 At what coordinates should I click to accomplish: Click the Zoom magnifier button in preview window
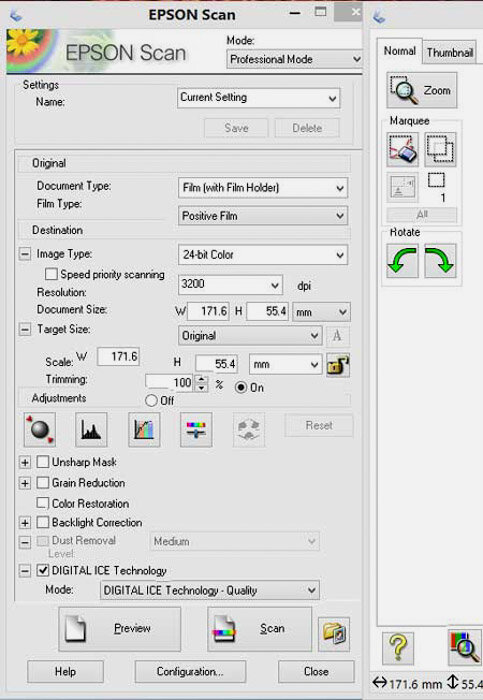point(422,90)
